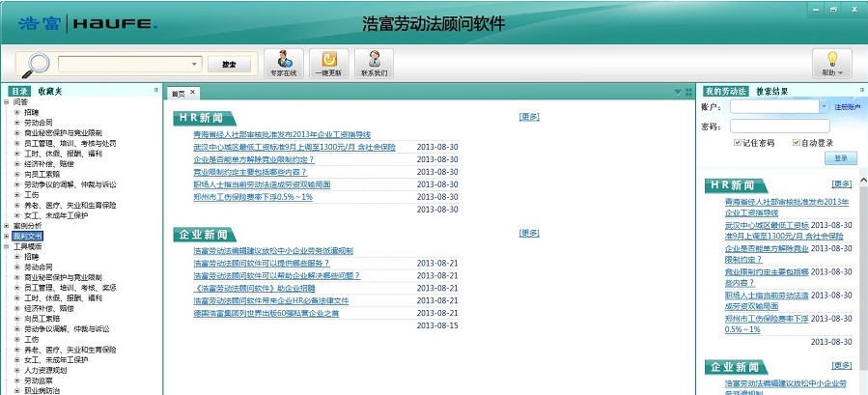Select 工时、休假、报酬、福利 under 工具模版
This screenshot has height=395, width=868.
63,298
